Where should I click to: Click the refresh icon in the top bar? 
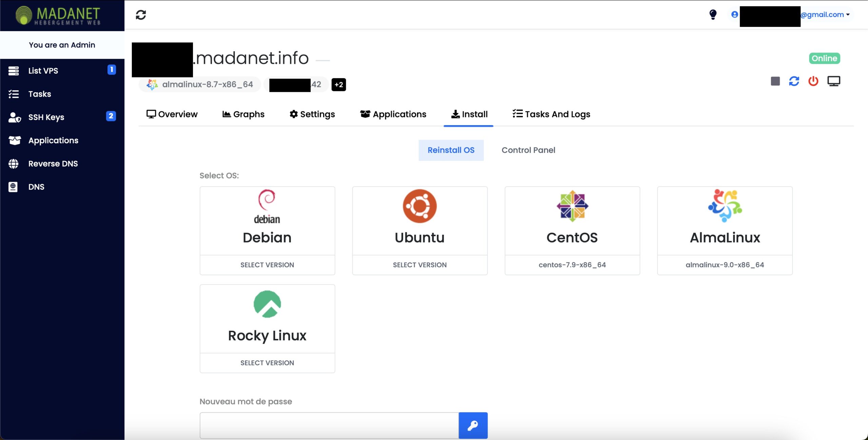click(x=141, y=15)
